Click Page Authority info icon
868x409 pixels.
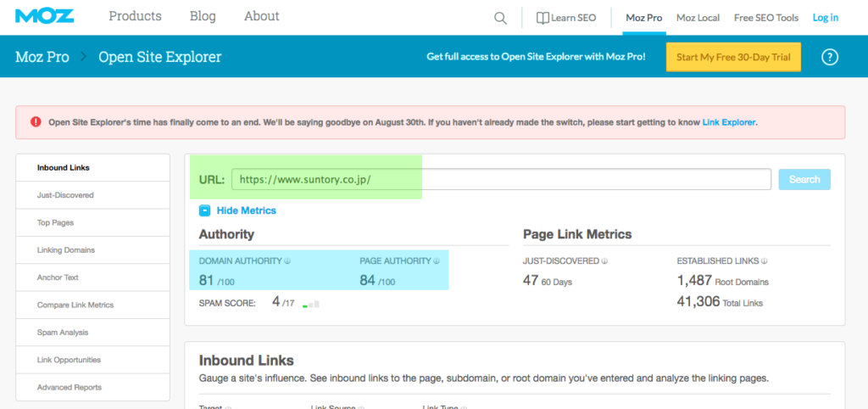pos(437,261)
